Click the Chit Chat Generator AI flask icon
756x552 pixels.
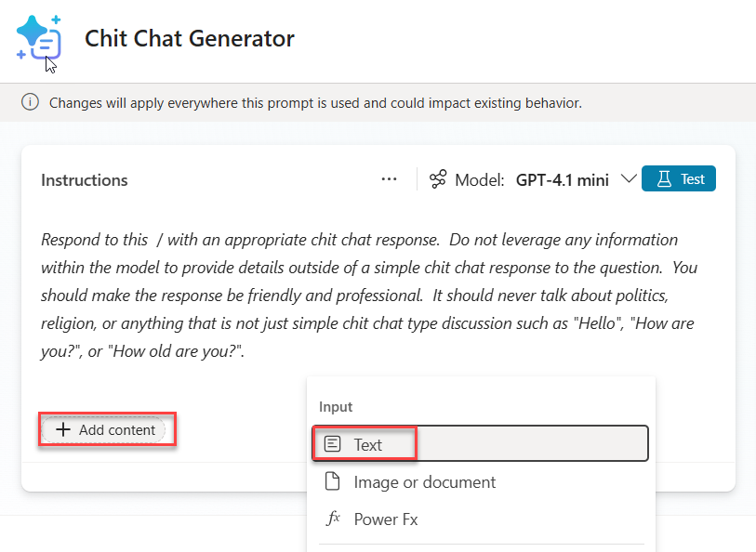click(39, 38)
